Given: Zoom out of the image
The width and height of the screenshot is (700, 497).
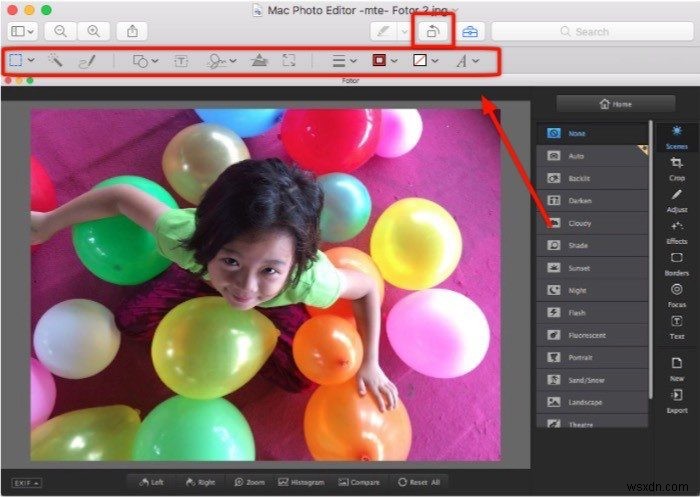Looking at the screenshot, I should (60, 31).
